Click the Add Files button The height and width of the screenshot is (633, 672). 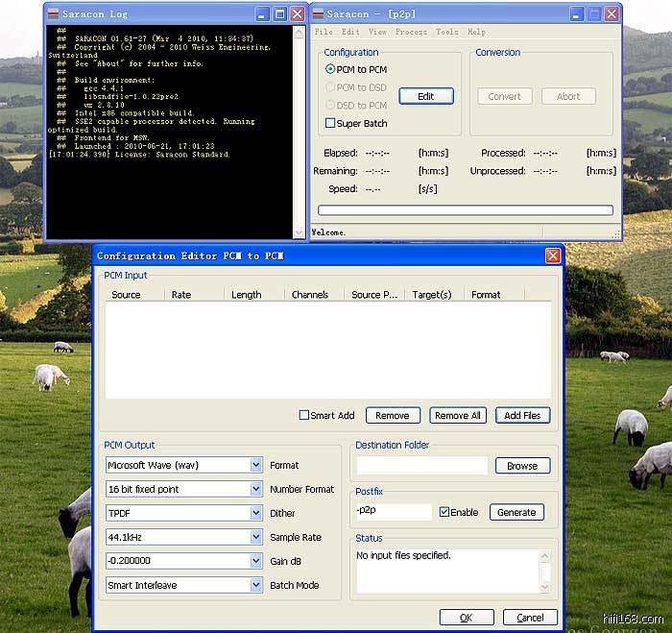tap(522, 415)
